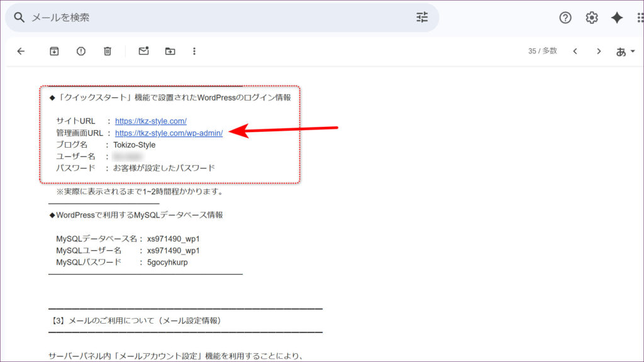Image resolution: width=644 pixels, height=362 pixels.
Task: Go back to inbox arrow
Action: point(21,52)
